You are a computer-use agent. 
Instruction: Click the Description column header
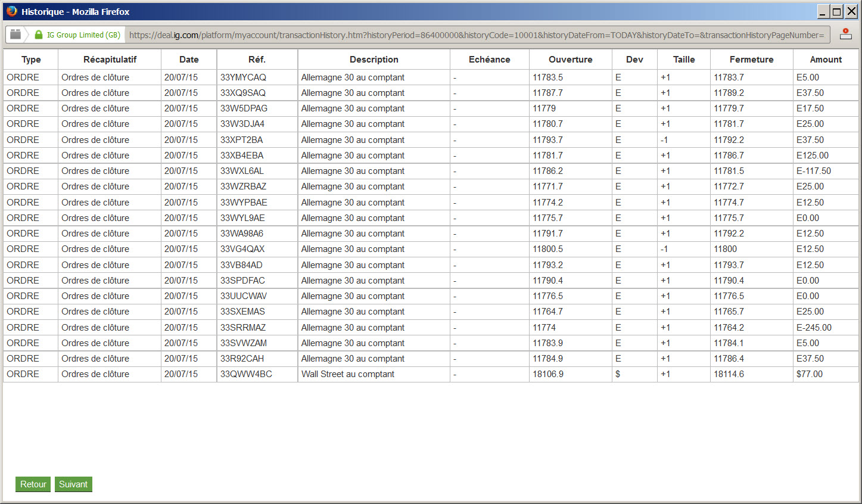click(374, 60)
